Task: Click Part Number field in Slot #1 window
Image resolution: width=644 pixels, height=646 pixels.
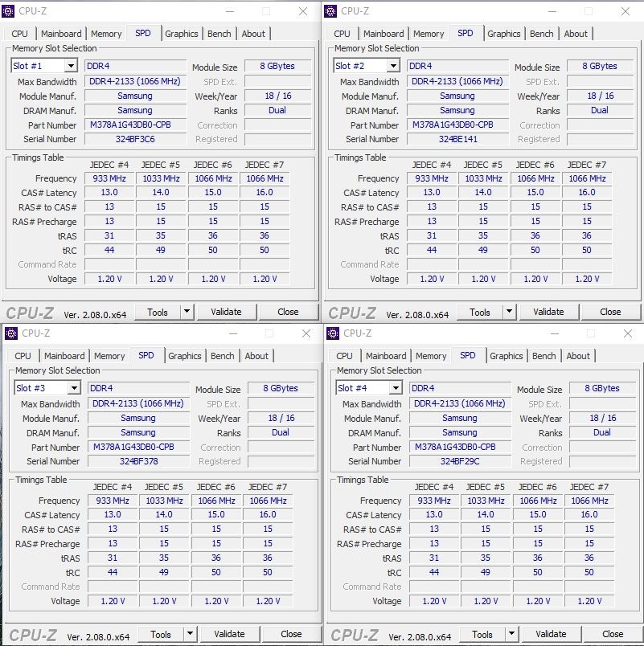Action: [x=135, y=125]
